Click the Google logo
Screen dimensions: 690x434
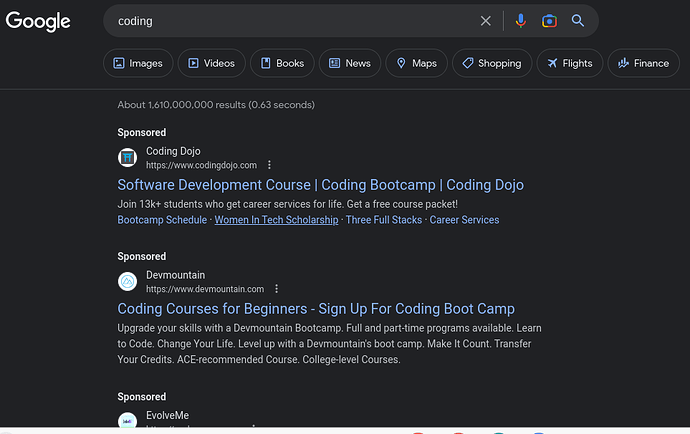coord(38,21)
